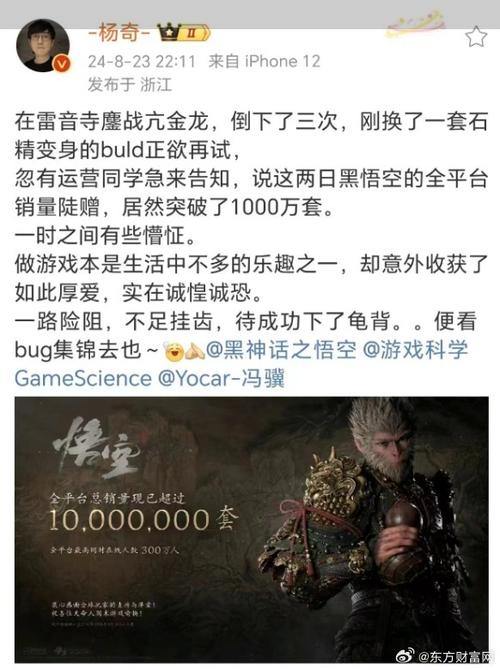
Task: Open 杨奇's profile avatar
Action: tap(43, 45)
